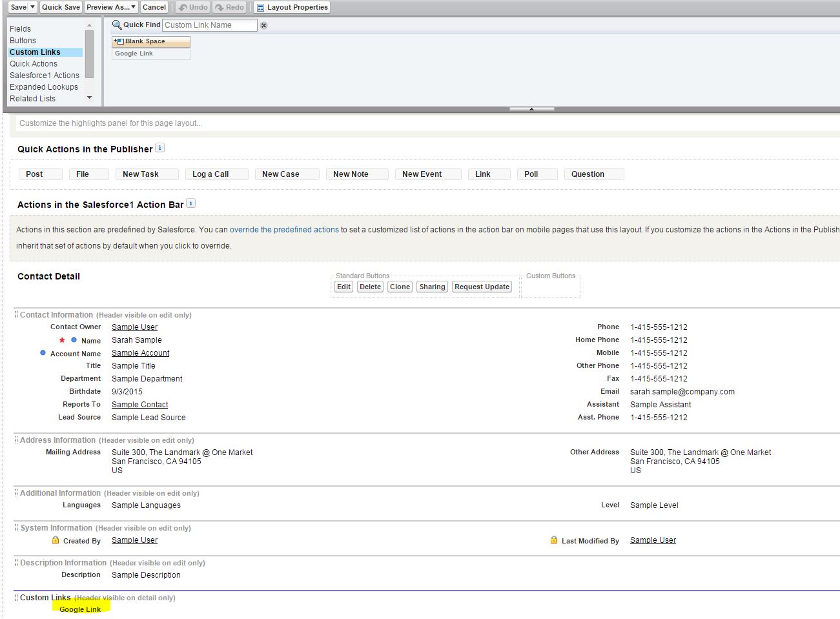This screenshot has height=619, width=840.
Task: Click the Quick Save button
Action: [61, 7]
